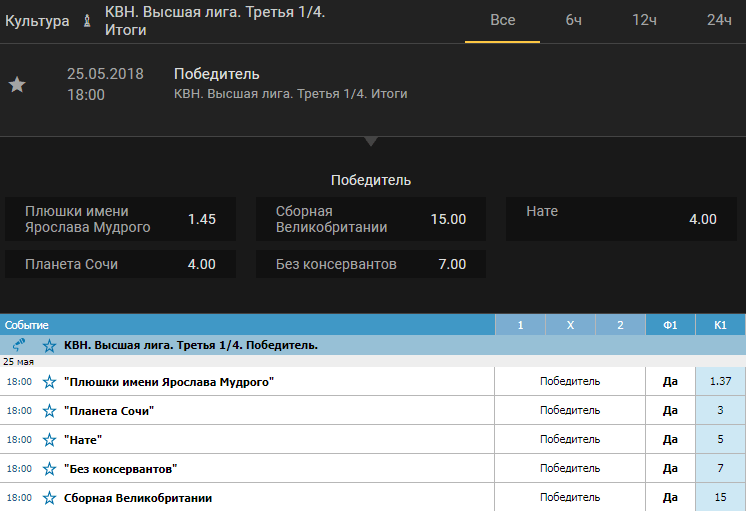The width and height of the screenshot is (746, 511).
Task: Select odds 1.37 for Плюшки имени Ярослава Мудрого
Action: 720,381
